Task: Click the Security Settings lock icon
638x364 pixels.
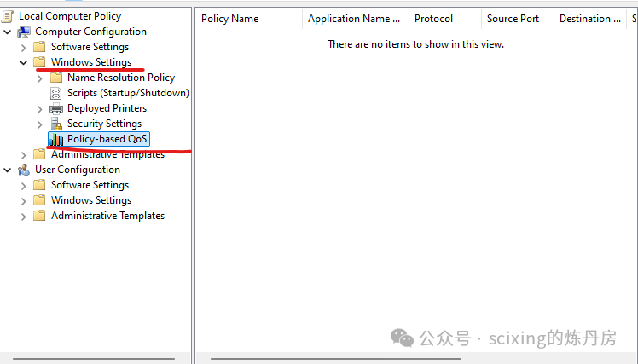Action: click(56, 124)
